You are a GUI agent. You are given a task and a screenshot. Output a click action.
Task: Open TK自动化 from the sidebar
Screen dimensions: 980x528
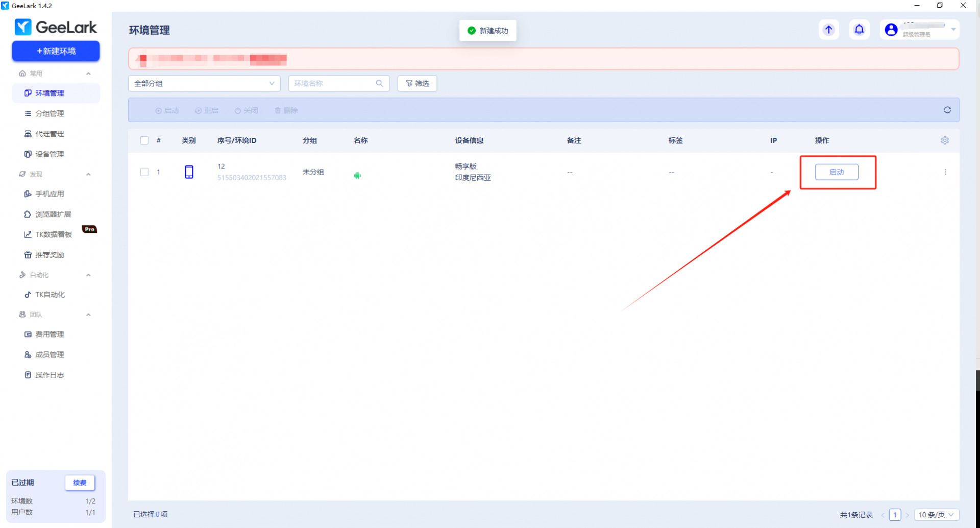pyautogui.click(x=50, y=294)
